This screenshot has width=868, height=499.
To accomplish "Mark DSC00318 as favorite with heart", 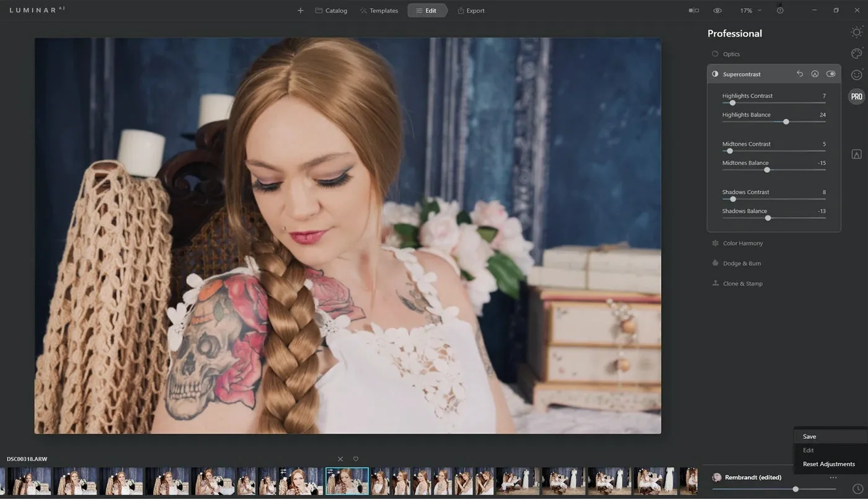I will (356, 459).
